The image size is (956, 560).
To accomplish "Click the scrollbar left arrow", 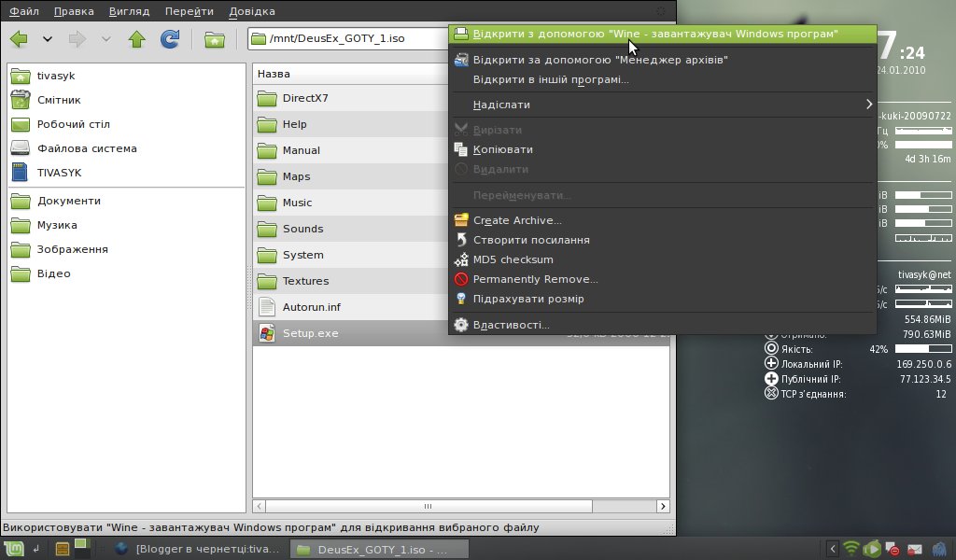I will [x=260, y=507].
